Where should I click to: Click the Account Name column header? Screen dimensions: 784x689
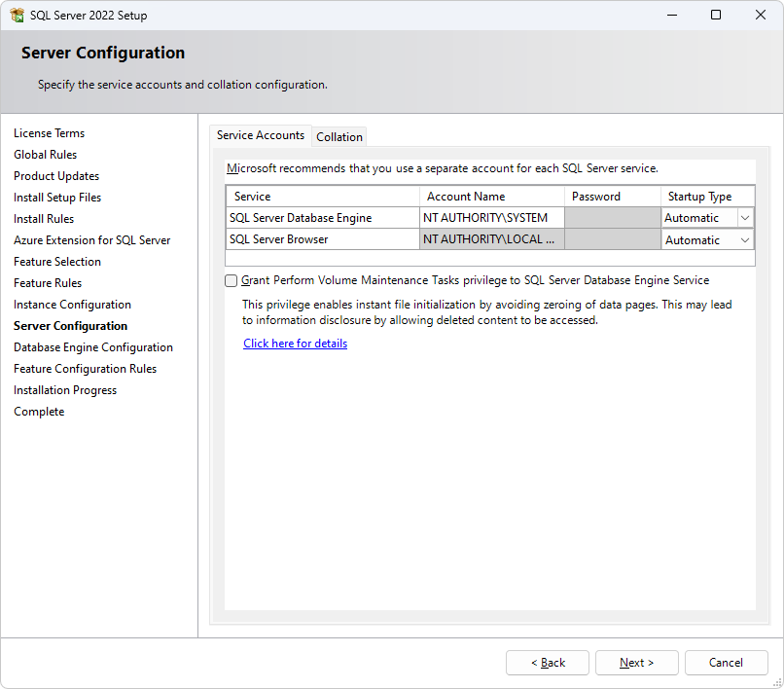pyautogui.click(x=492, y=197)
